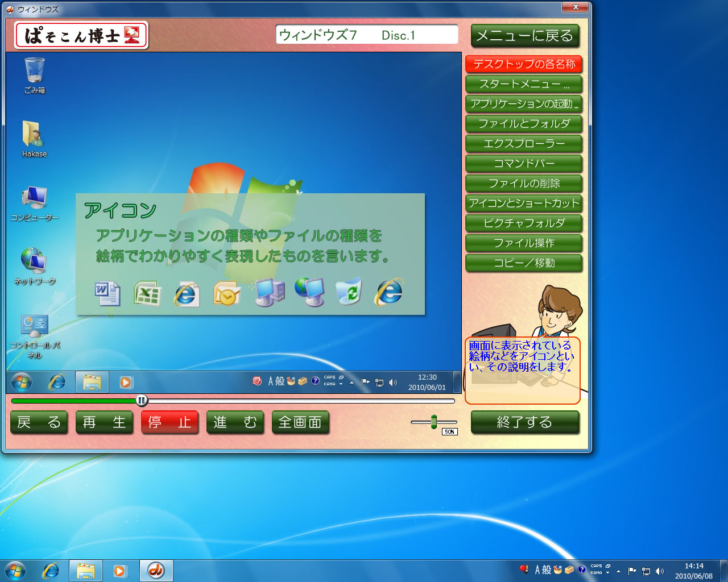Click the メニューに戻る button
The width and height of the screenshot is (728, 582).
pyautogui.click(x=525, y=36)
